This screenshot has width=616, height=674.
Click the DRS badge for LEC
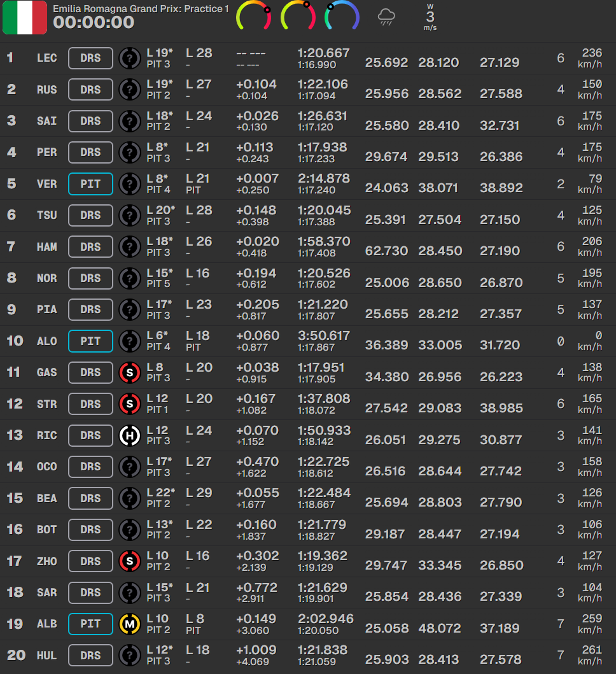(x=91, y=58)
